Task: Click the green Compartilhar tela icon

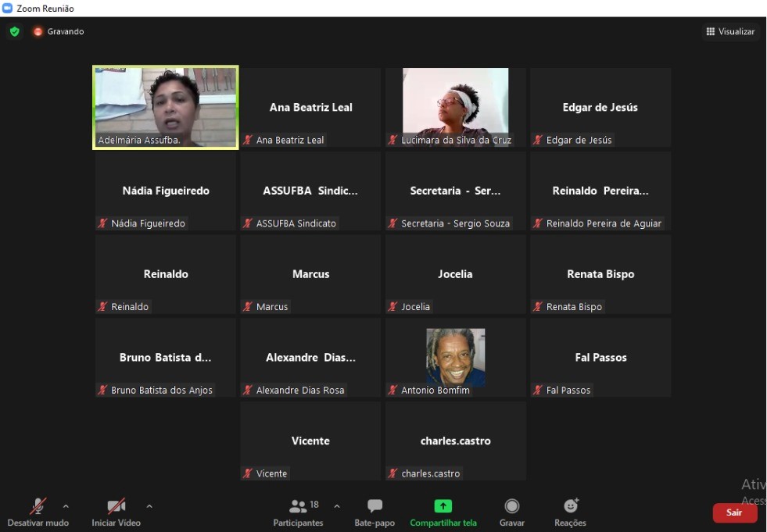Action: [443, 506]
